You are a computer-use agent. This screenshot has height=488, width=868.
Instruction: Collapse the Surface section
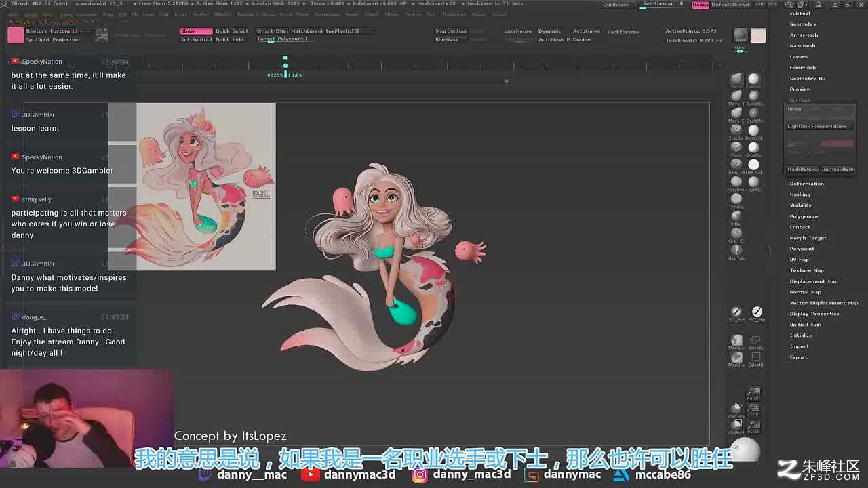point(800,100)
